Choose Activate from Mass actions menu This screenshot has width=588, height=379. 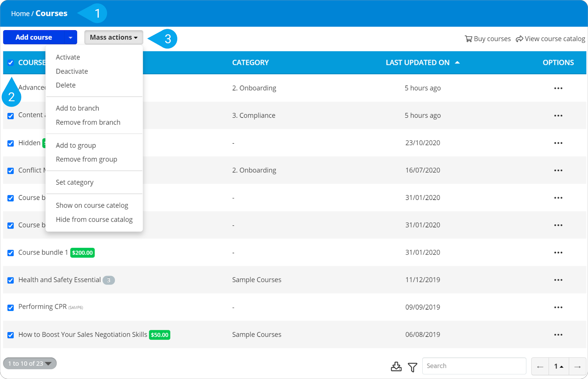[x=68, y=57]
